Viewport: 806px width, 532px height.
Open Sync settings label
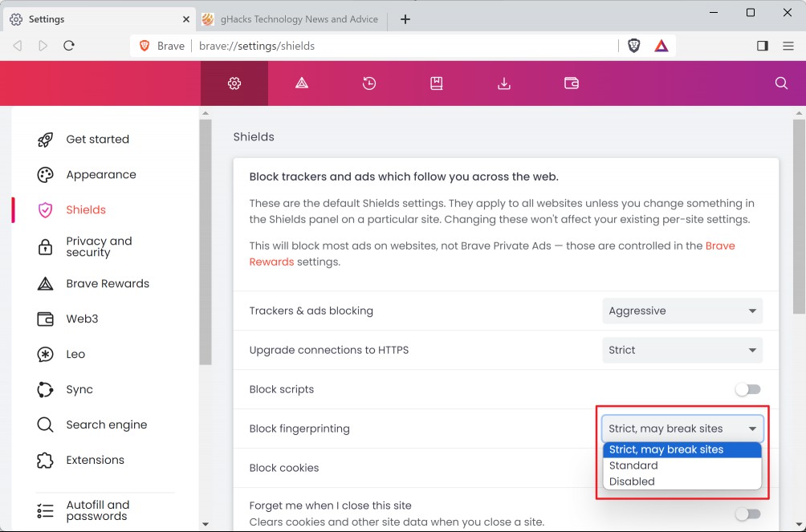(x=79, y=390)
